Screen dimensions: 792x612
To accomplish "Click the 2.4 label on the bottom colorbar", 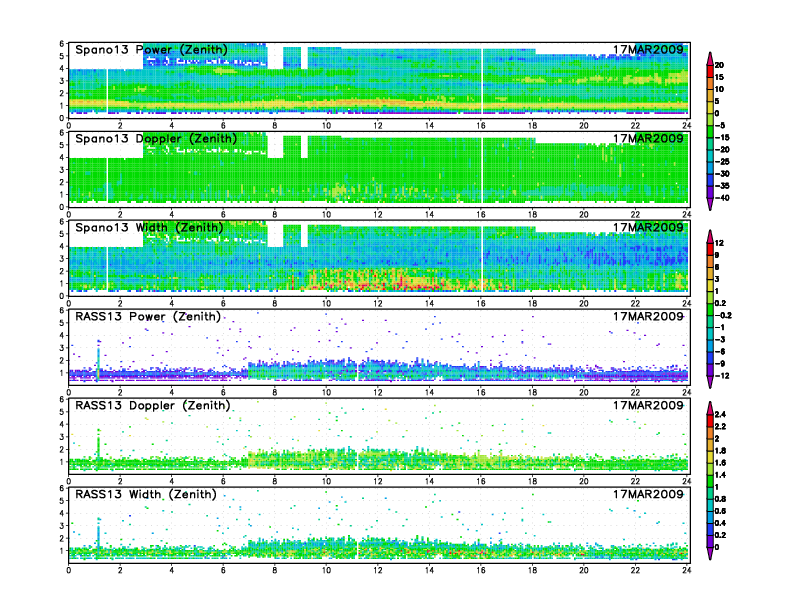I will [x=720, y=414].
